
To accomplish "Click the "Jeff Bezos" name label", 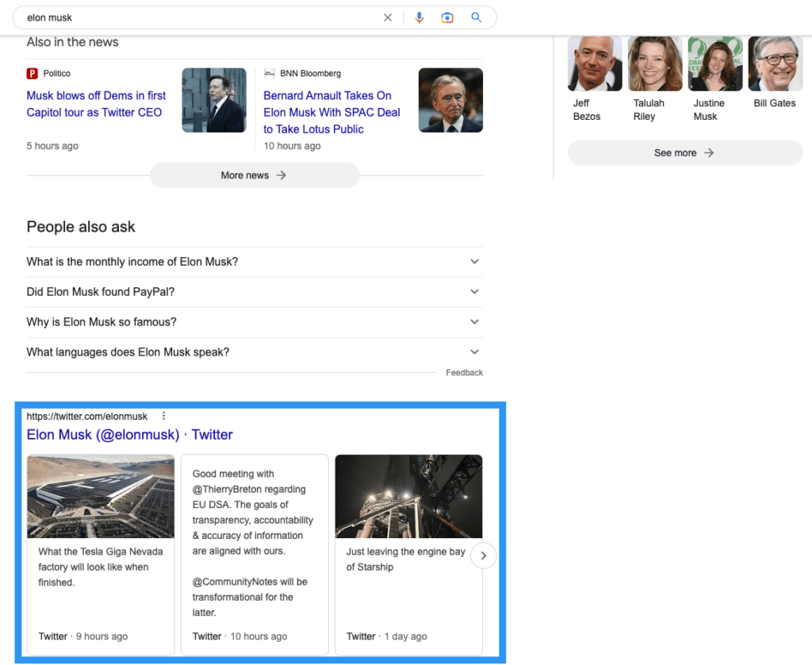I will click(587, 110).
